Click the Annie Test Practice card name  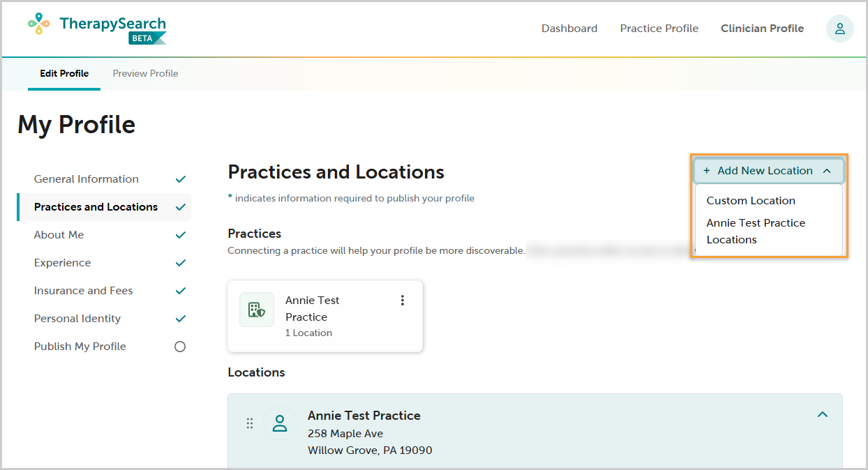coord(313,309)
